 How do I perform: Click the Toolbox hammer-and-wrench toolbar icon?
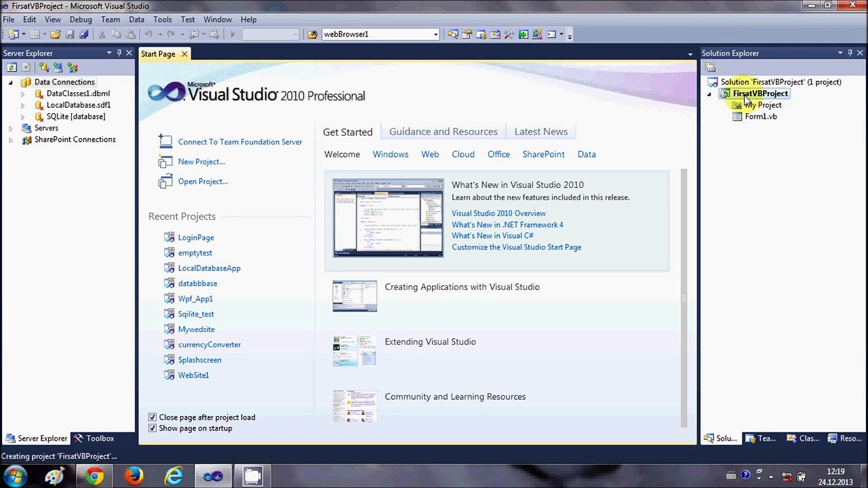pyautogui.click(x=509, y=34)
